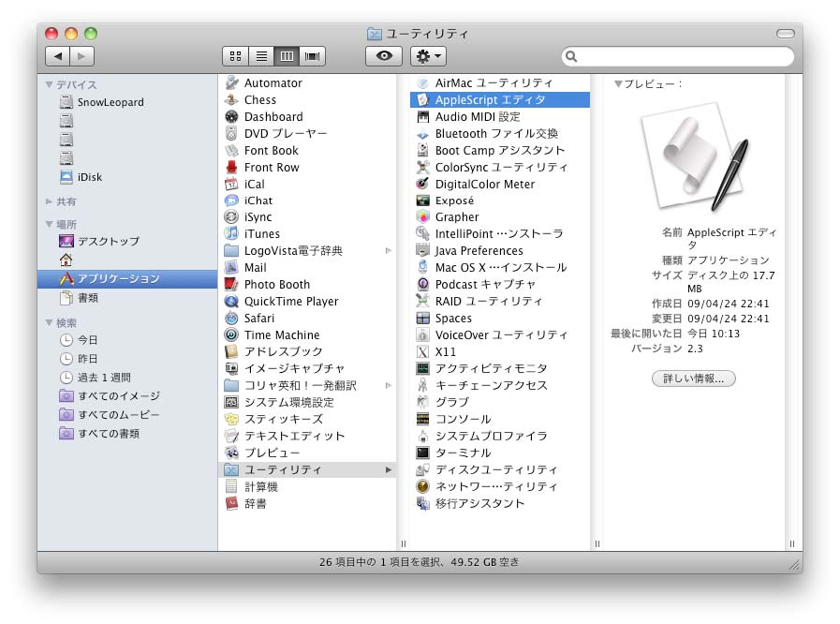Click the DVD プレーヤー icon
This screenshot has width=840, height=624.
(231, 133)
